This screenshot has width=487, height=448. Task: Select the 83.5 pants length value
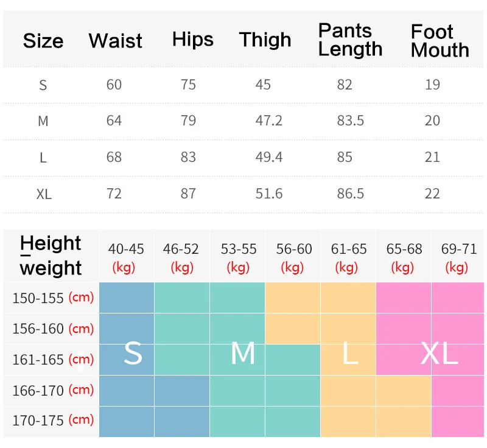pos(350,121)
